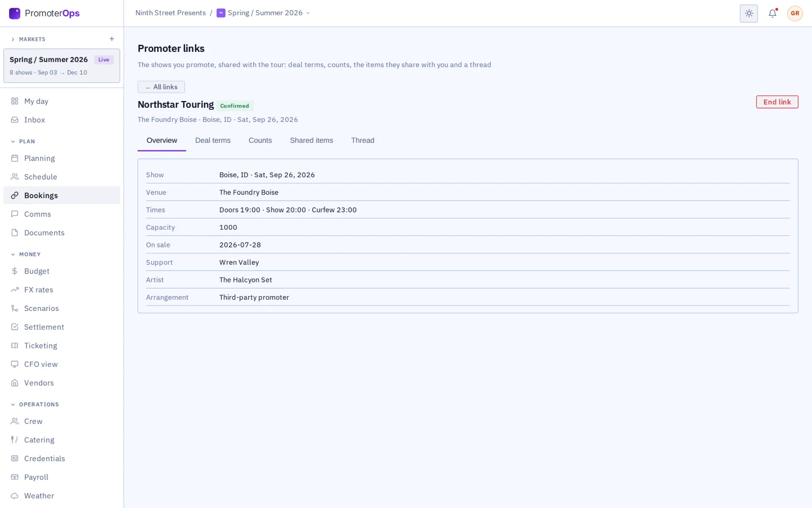Switch to the Thread tab

(x=363, y=141)
